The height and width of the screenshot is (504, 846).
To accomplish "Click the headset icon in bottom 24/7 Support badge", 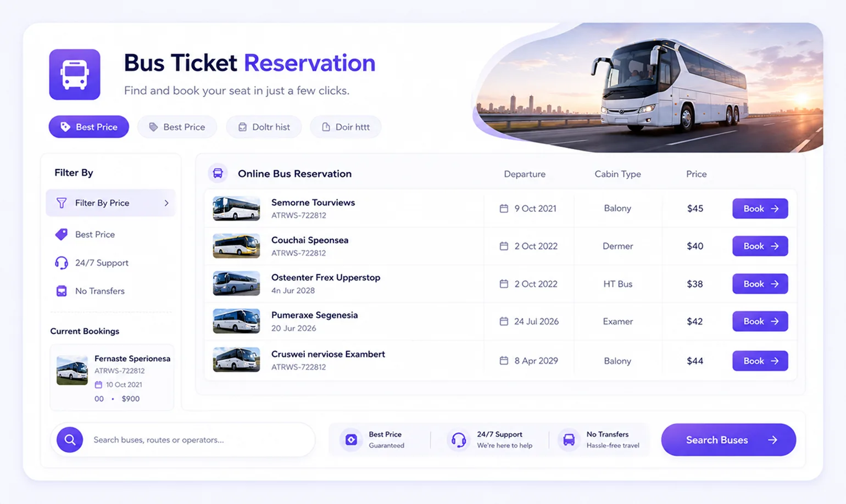I will click(x=459, y=440).
